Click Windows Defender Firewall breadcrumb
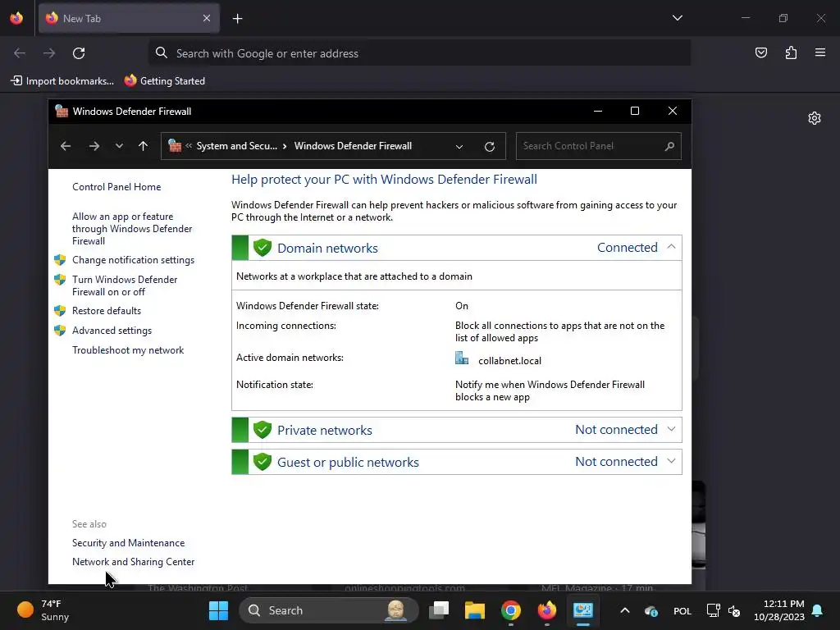Viewport: 840px width, 630px height. (353, 146)
